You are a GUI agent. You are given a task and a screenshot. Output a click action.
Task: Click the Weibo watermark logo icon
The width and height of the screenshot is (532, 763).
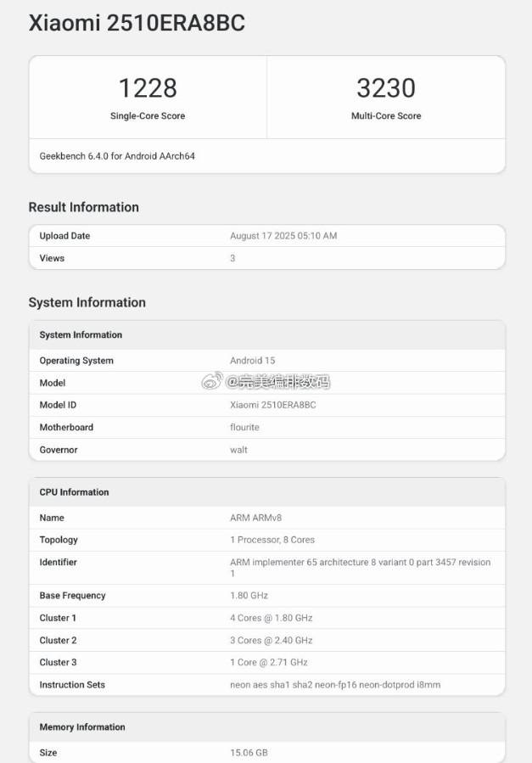(x=211, y=382)
